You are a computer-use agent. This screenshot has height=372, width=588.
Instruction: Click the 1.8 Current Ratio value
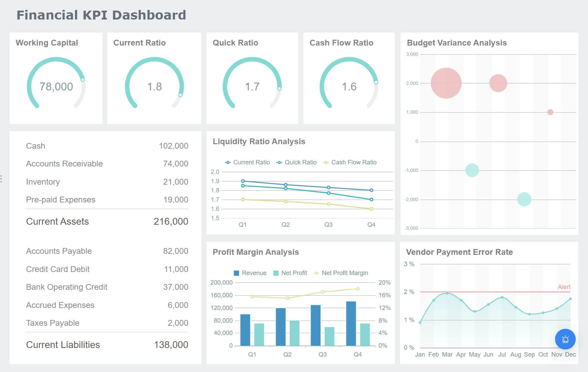154,87
